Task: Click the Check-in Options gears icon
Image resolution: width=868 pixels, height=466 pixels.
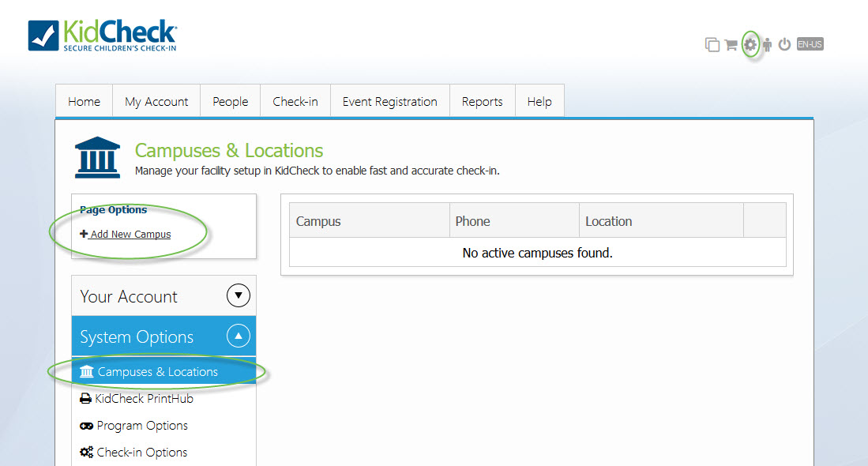Action: [x=86, y=452]
